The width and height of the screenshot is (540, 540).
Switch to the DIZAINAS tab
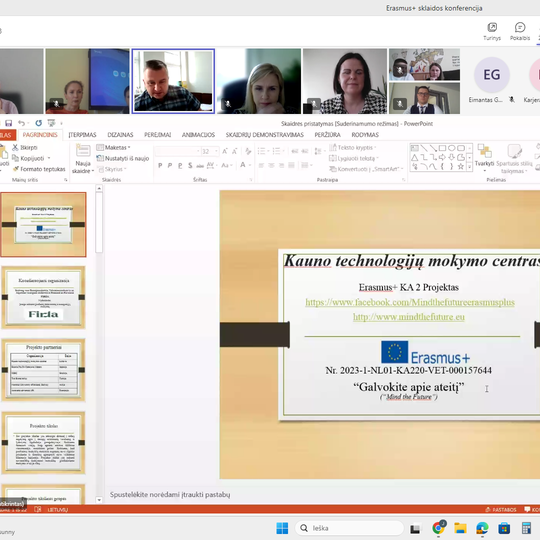click(x=120, y=135)
